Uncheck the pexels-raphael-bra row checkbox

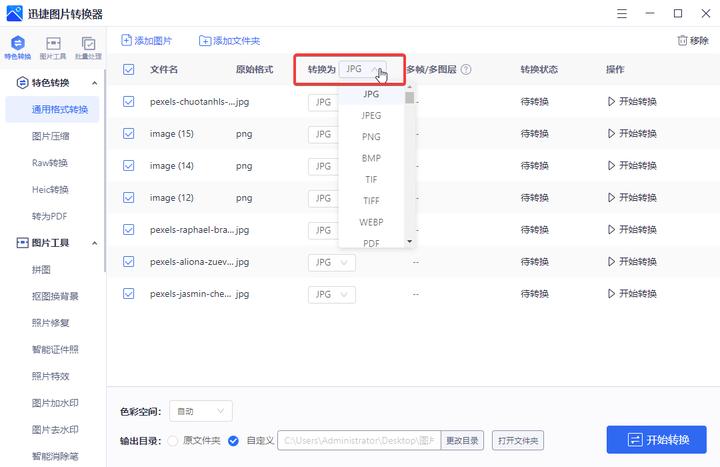129,230
